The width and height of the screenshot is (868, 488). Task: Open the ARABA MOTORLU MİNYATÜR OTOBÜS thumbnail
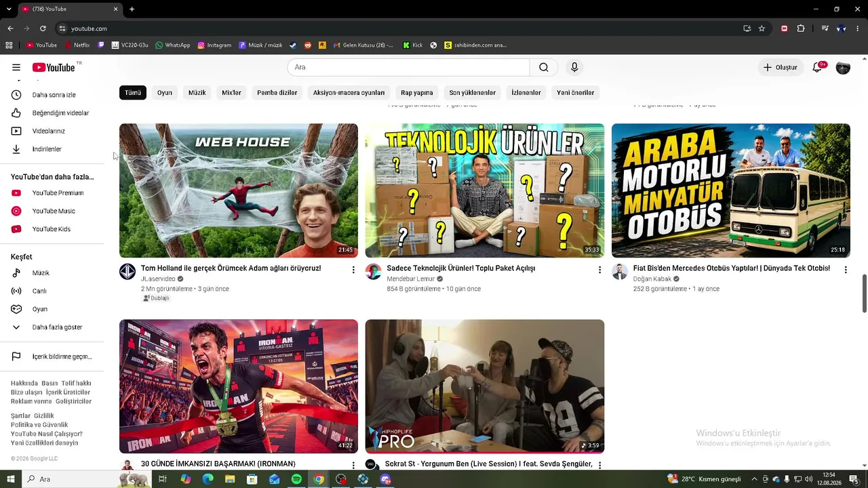click(731, 190)
